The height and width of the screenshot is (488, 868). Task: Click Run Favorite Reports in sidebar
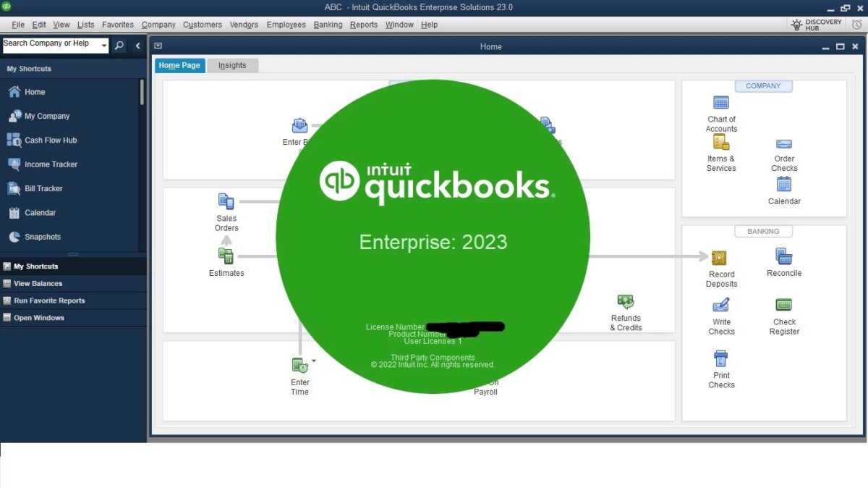pos(49,300)
